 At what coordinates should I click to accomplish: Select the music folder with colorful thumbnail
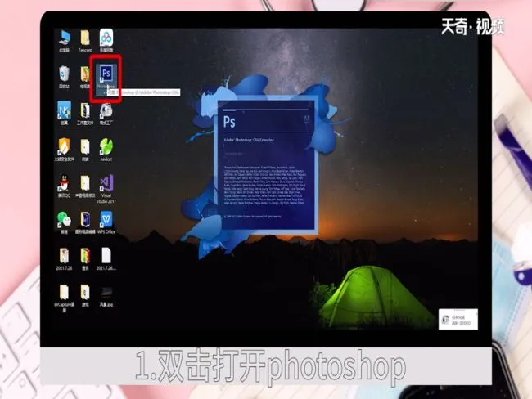85,258
